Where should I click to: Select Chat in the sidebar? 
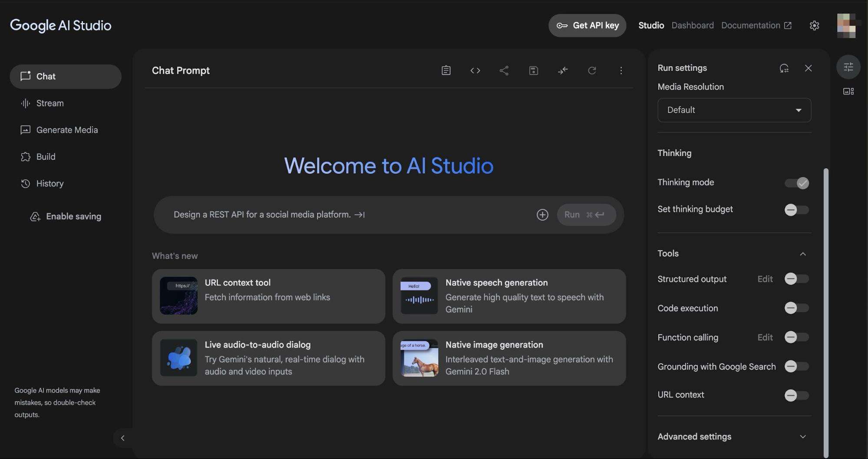tap(66, 76)
